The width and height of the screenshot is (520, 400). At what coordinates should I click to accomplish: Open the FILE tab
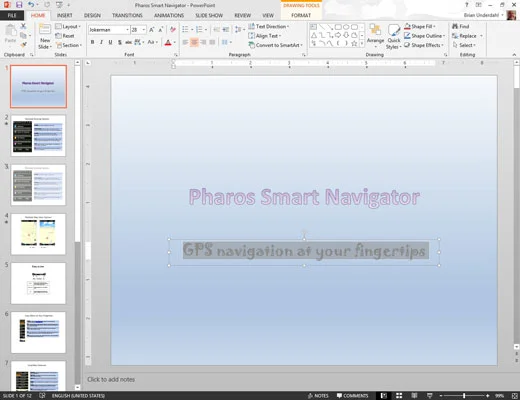click(12, 15)
